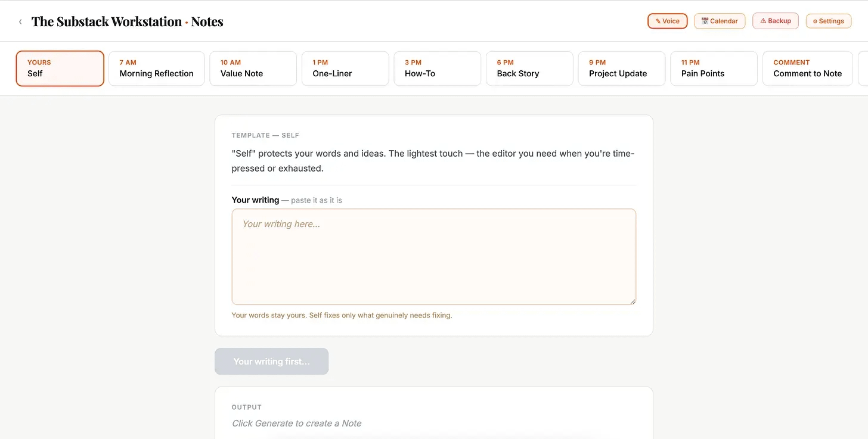Open the Voice settings button

[667, 21]
